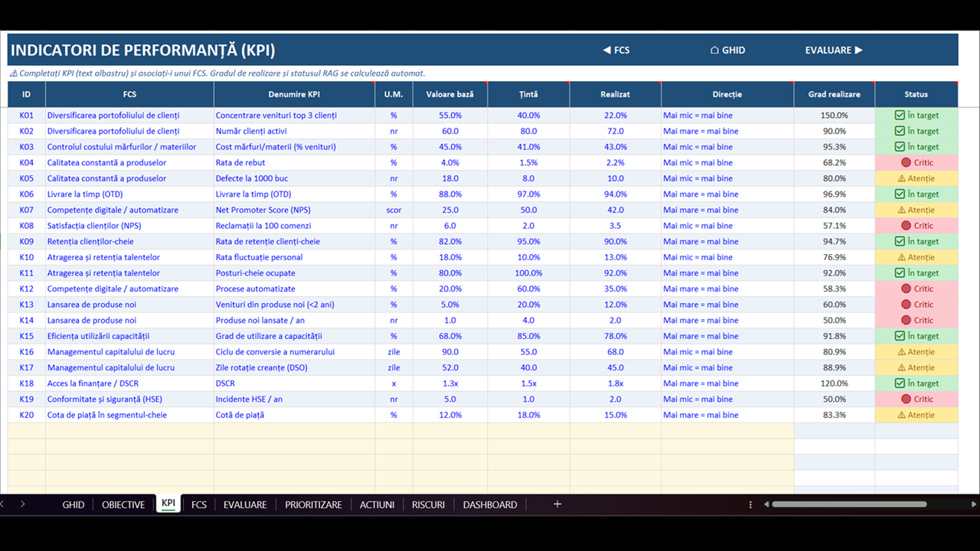Viewport: 980px width, 551px height.
Task: Go to GHID via the home link
Action: coord(727,50)
